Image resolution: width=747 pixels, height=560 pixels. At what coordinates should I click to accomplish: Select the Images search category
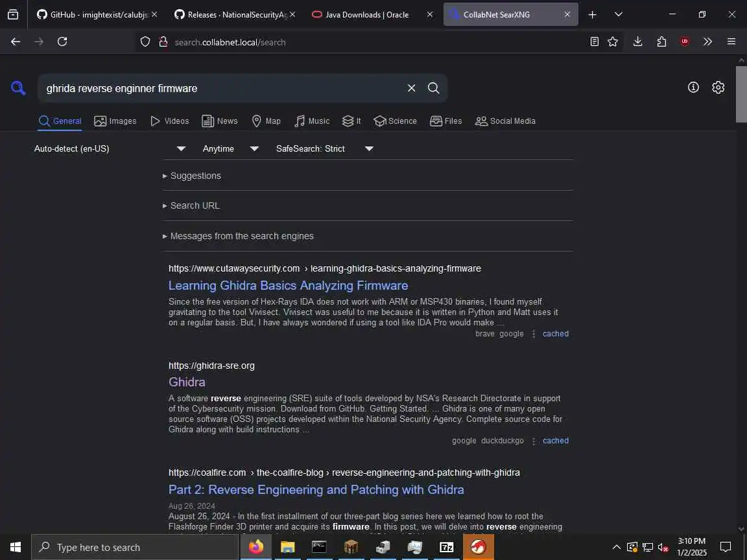pyautogui.click(x=115, y=121)
